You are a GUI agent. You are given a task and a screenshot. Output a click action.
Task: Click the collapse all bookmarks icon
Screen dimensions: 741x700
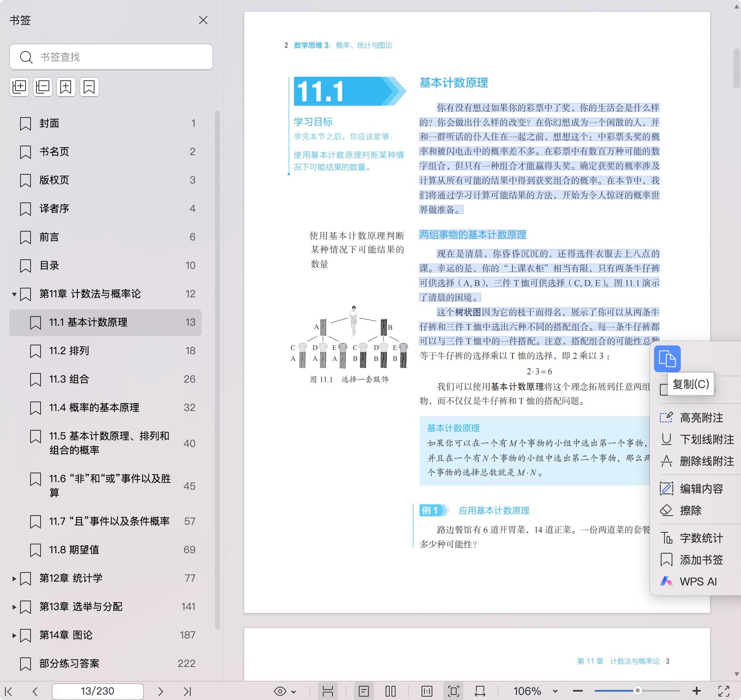[43, 87]
